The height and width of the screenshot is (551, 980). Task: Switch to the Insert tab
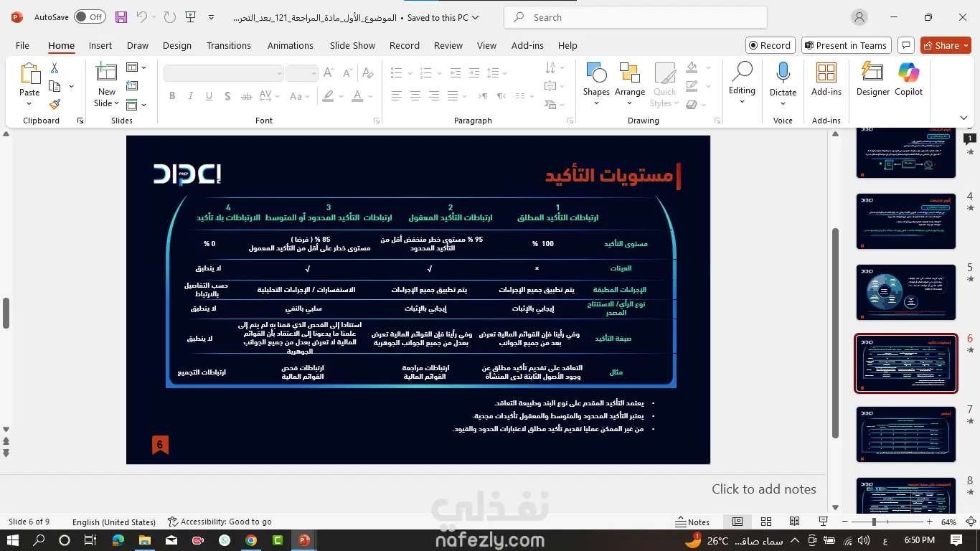pyautogui.click(x=100, y=45)
